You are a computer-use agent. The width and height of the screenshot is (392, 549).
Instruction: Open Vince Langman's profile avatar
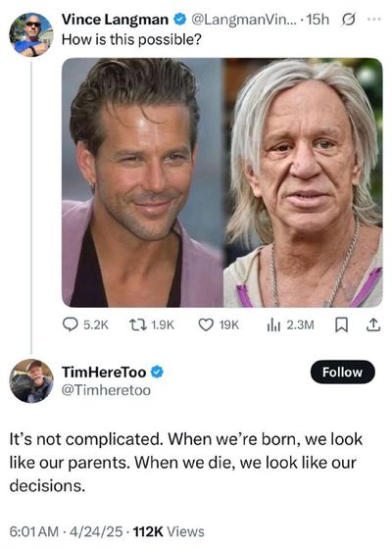(30, 34)
